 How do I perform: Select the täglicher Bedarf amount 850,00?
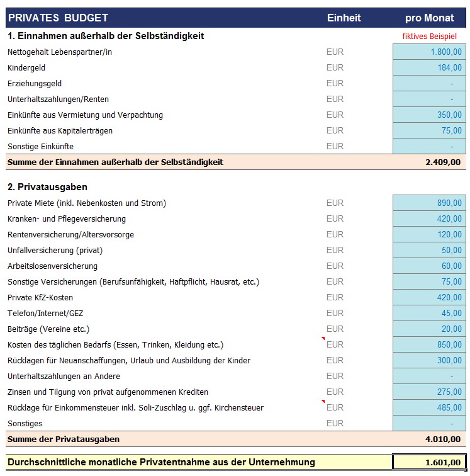(429, 344)
